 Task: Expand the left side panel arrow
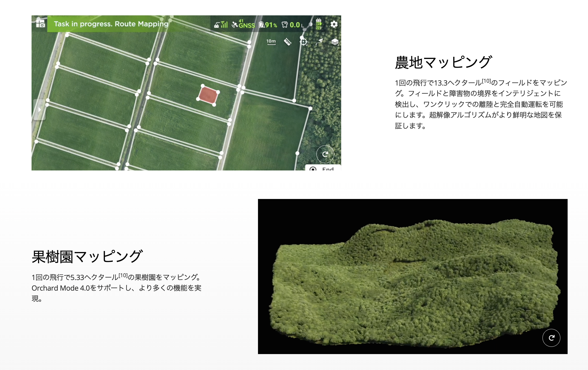39,110
